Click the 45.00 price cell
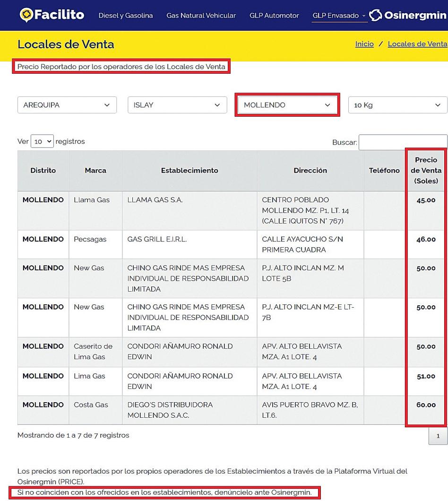448x501 pixels. click(x=426, y=210)
